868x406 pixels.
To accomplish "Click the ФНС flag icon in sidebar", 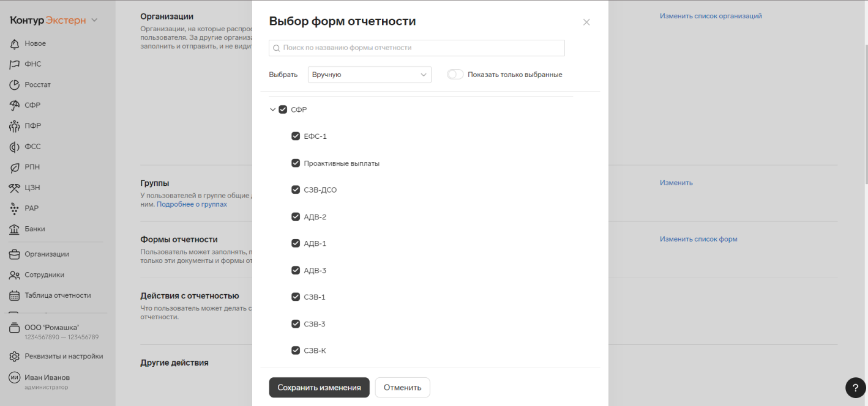I will coord(15,64).
